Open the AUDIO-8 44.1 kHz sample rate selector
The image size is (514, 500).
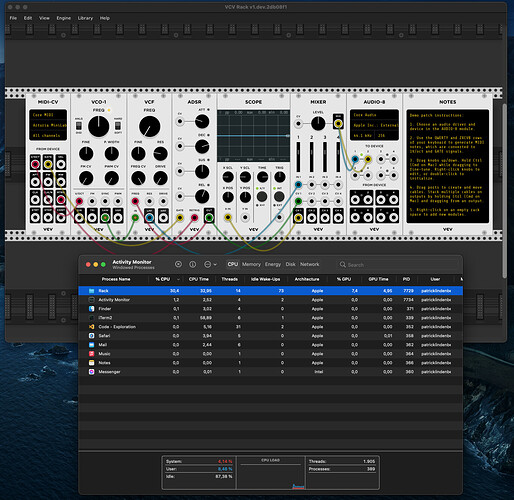(363, 136)
